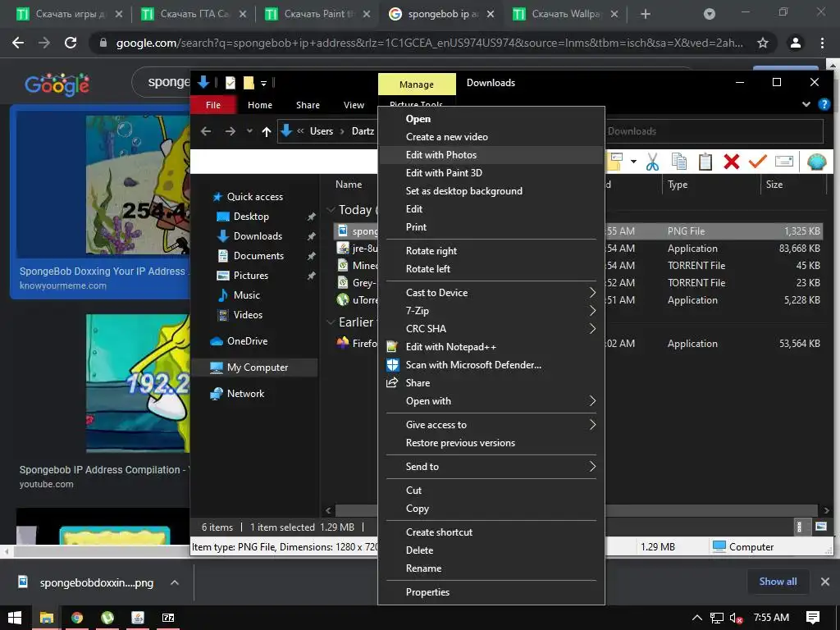The image size is (840, 630).
Task: Select My Computer in navigation pane
Action: (x=258, y=367)
